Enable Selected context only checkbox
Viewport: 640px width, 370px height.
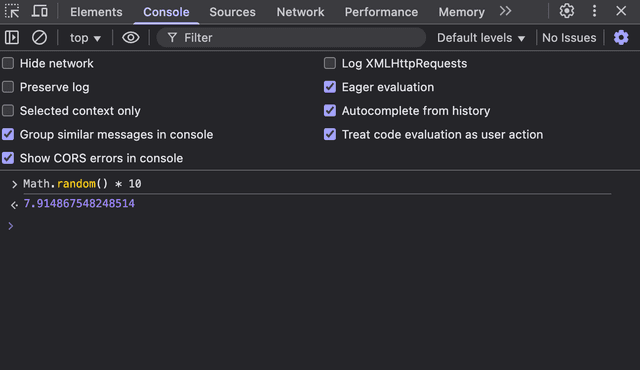(x=8, y=111)
